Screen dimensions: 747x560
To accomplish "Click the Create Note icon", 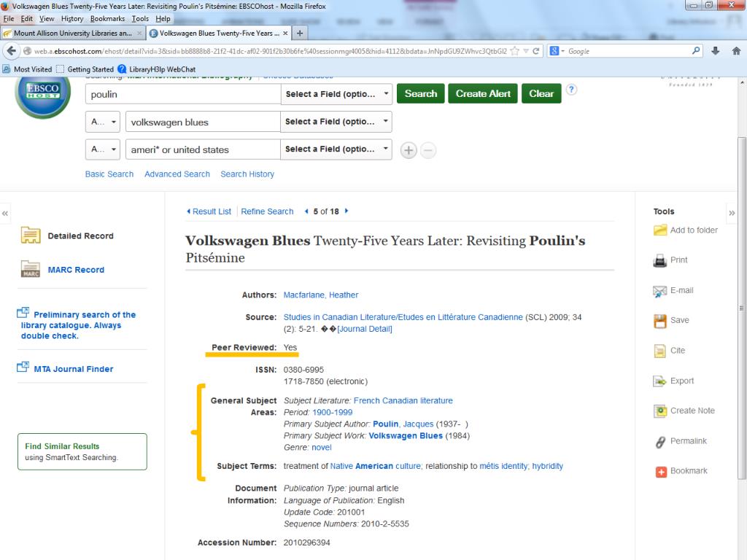I will [x=660, y=411].
